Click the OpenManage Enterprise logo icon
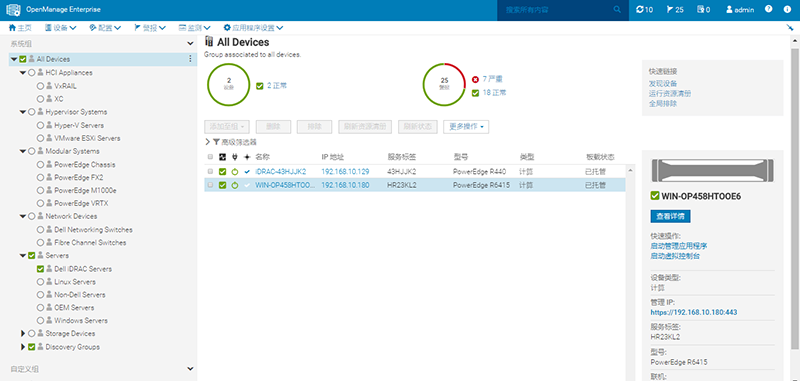Image resolution: width=800 pixels, height=381 pixels. click(x=13, y=10)
